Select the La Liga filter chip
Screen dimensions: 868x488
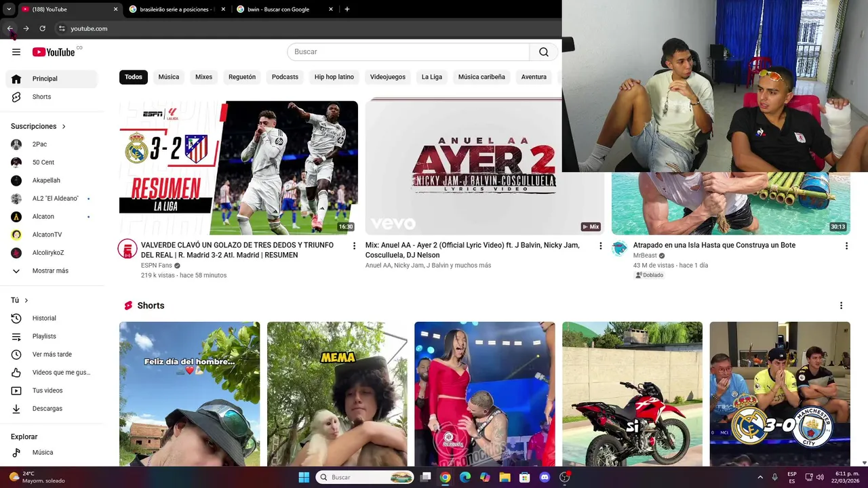432,77
